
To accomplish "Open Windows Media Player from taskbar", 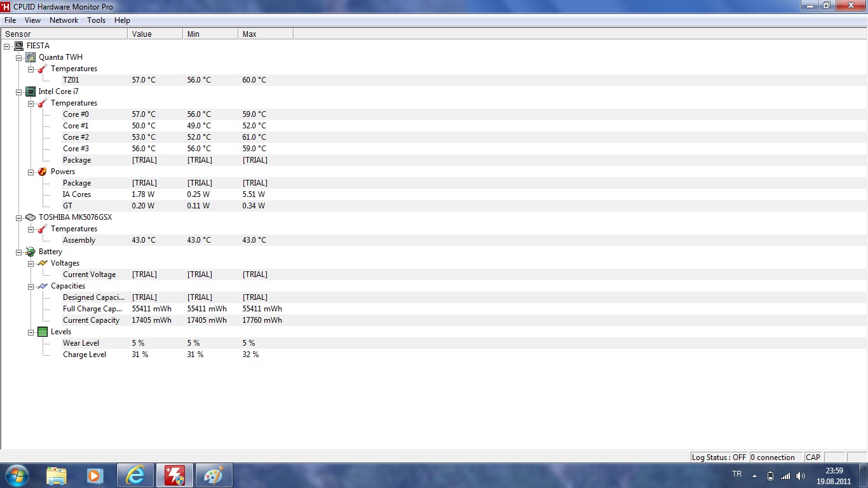I will [x=95, y=475].
